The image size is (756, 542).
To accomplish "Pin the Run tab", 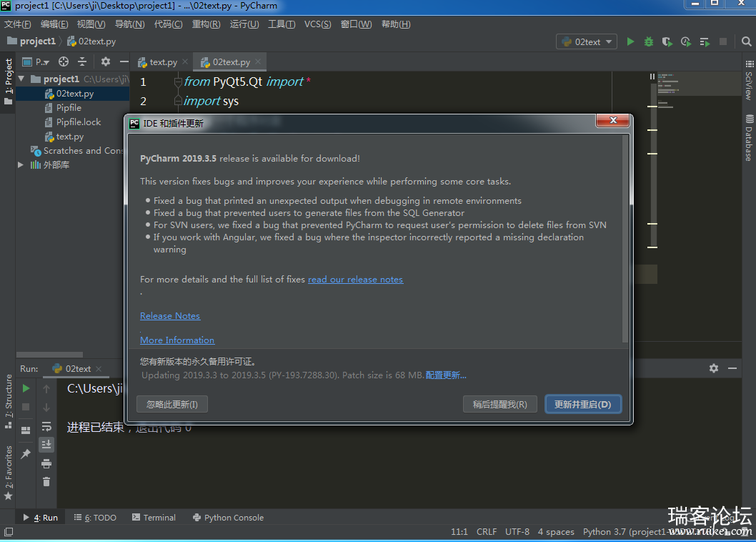I will point(26,453).
